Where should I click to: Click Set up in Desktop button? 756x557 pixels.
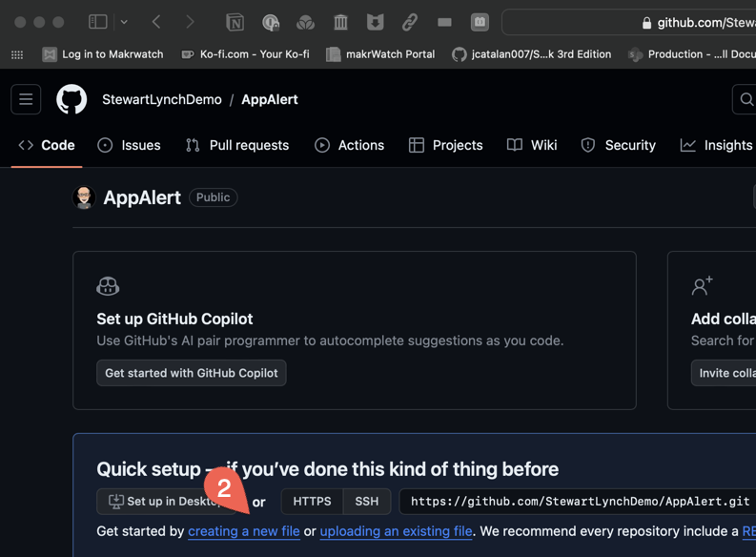(x=166, y=502)
